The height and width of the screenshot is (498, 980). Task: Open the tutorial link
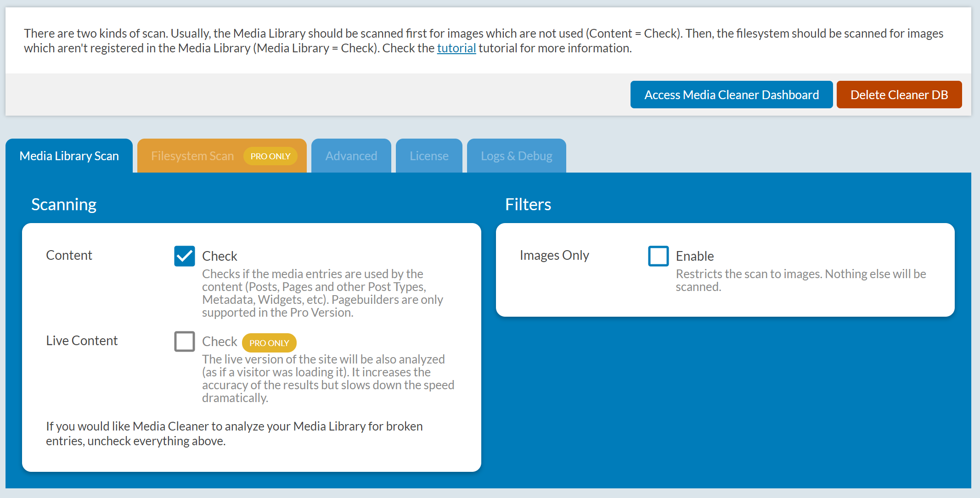coord(456,48)
